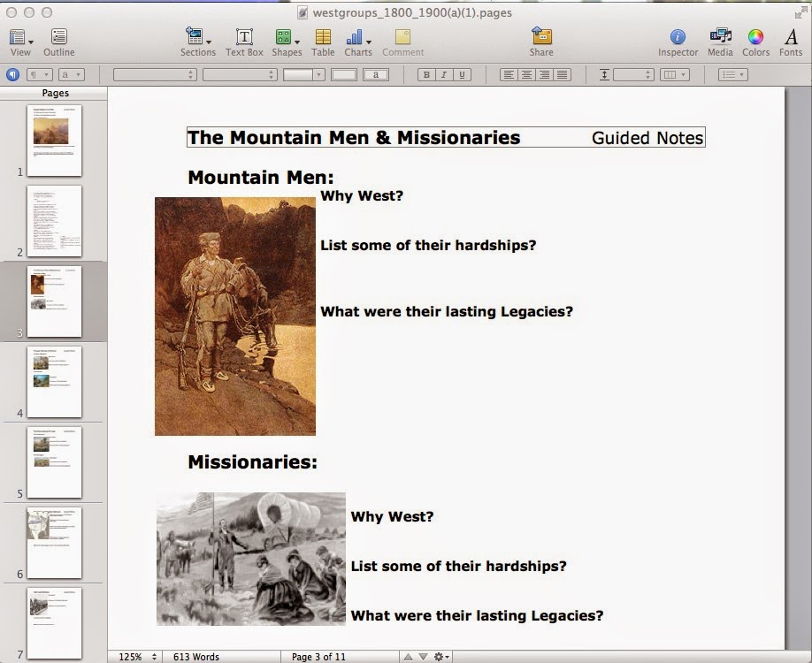Select page 5 thumbnail
This screenshot has width=812, height=663.
point(54,461)
